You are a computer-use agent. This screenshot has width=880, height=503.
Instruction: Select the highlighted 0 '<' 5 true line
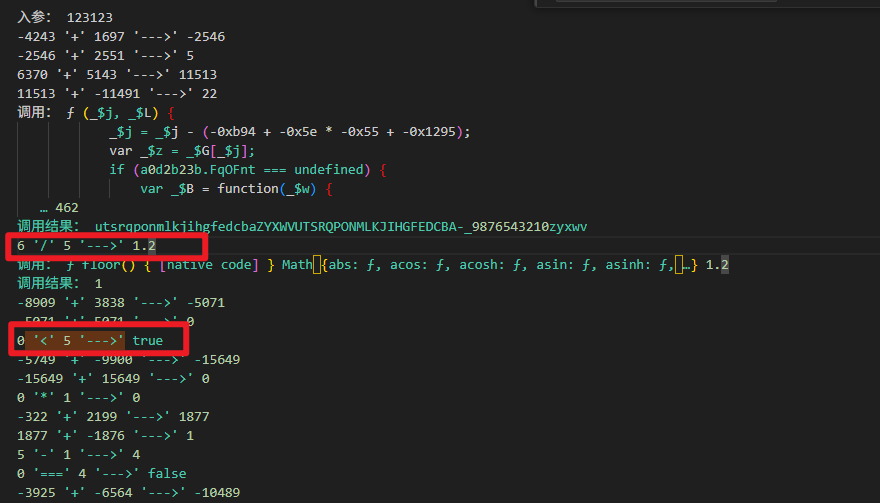pos(89,341)
